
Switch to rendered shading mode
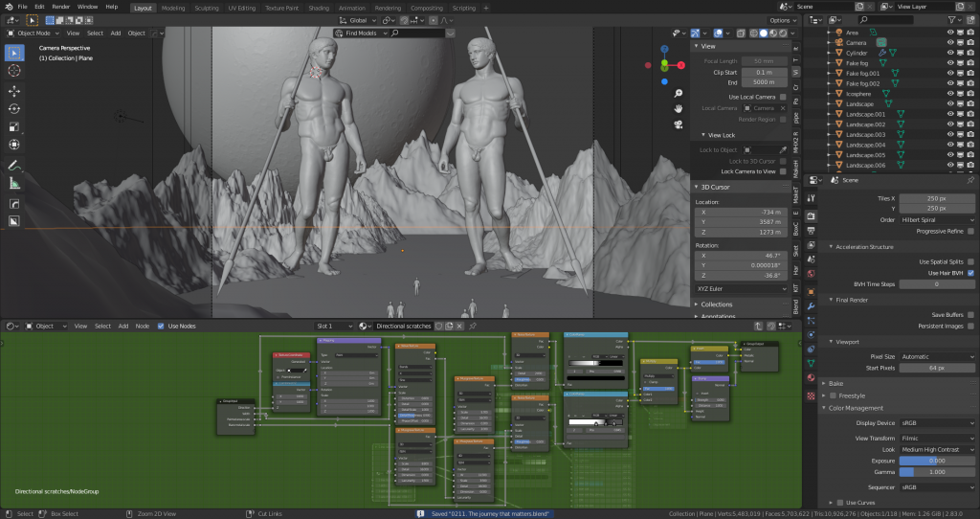tap(783, 34)
